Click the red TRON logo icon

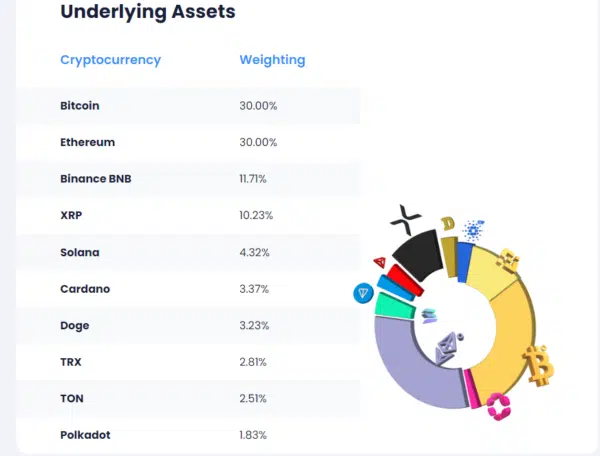380,262
